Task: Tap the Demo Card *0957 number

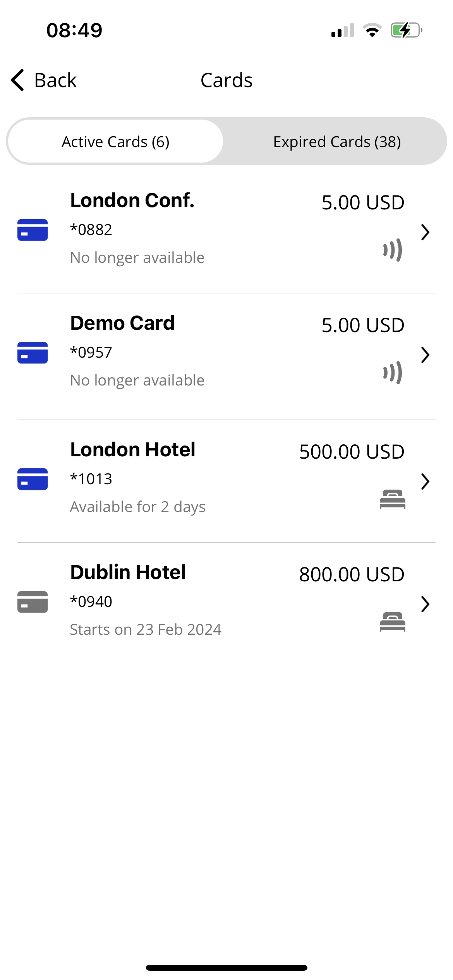Action: coord(91,352)
